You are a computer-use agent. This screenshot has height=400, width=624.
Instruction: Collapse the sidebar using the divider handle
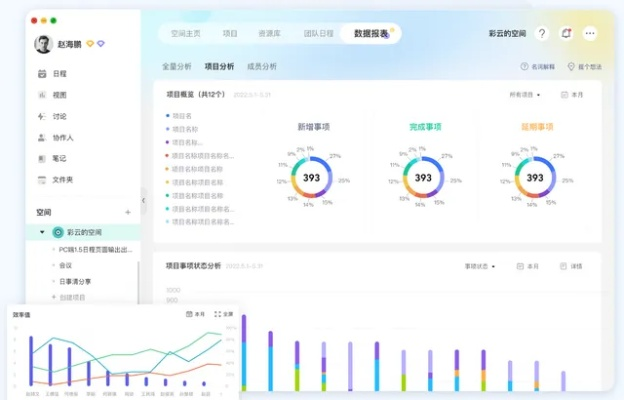click(142, 200)
